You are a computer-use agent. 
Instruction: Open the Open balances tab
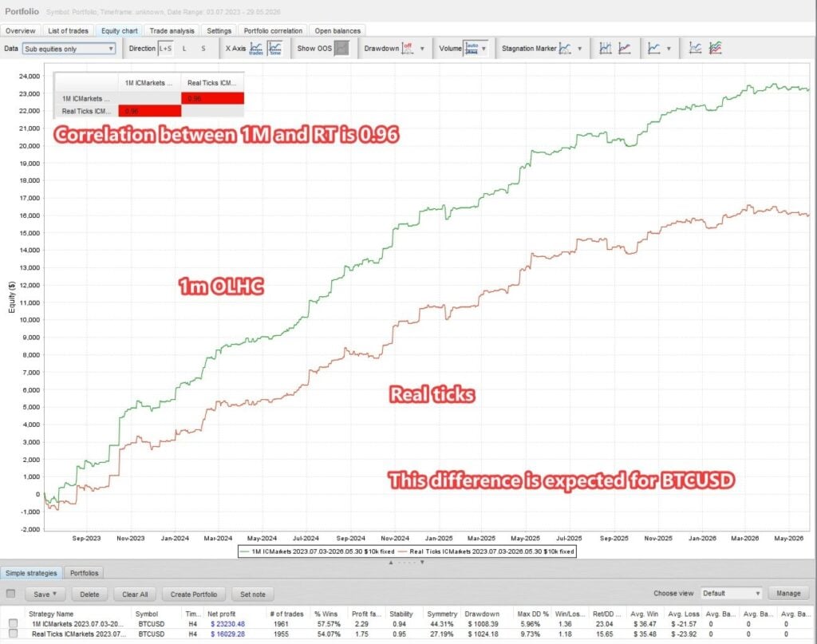coord(337,31)
